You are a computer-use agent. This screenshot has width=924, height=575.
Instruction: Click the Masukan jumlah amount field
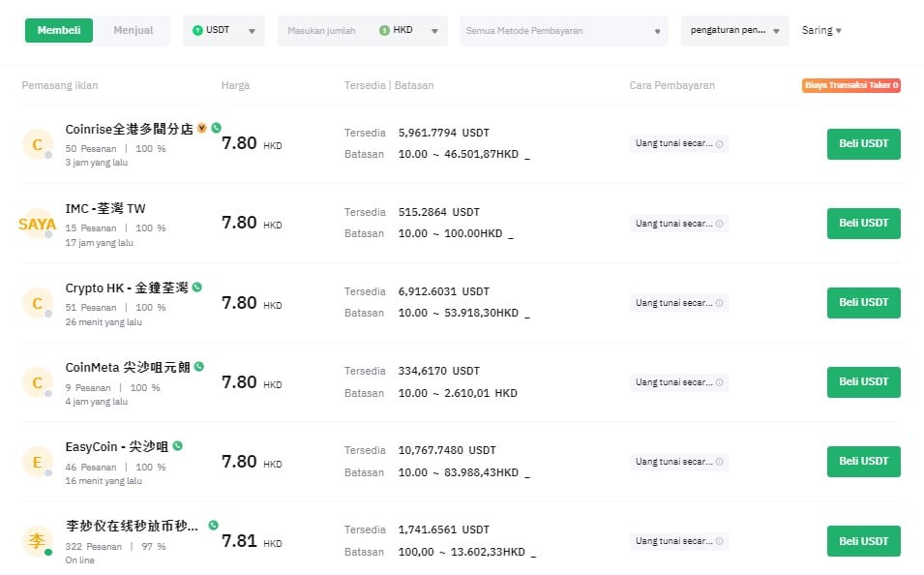324,30
